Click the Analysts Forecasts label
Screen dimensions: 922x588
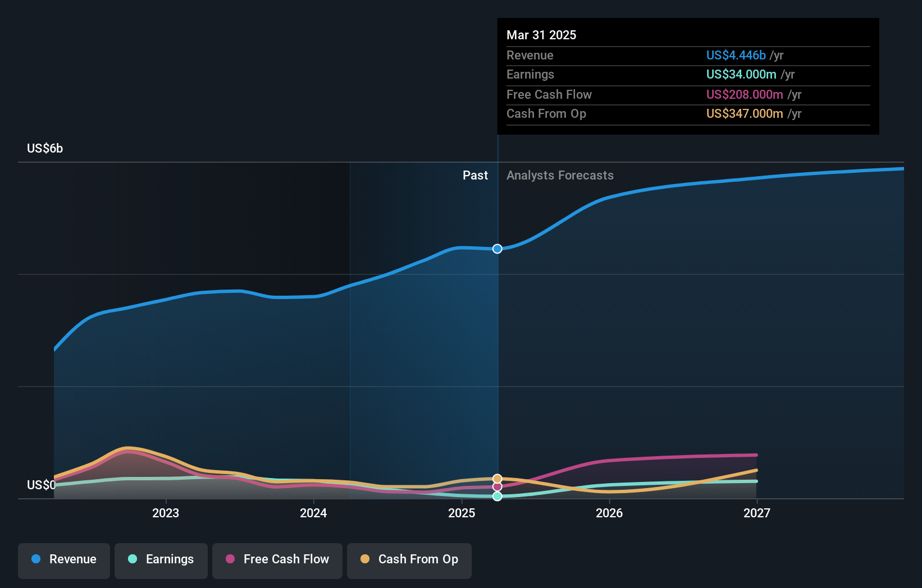[x=560, y=175]
